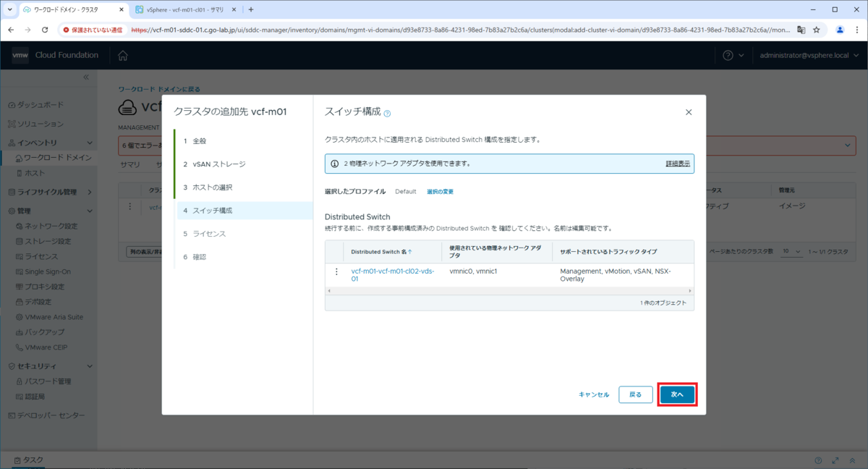
Task: Open ネットワーク設定 in the sidebar
Action: pyautogui.click(x=46, y=226)
